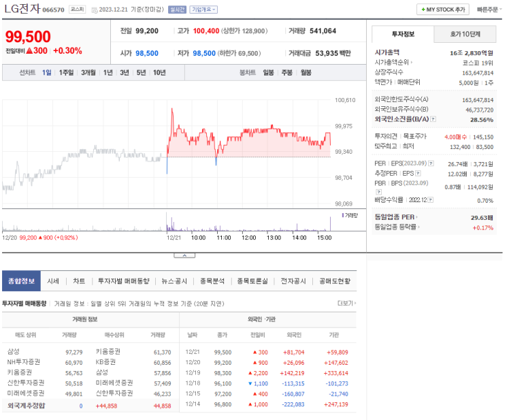
Task: Click 외국인소진율 value 28.56%
Action: point(482,120)
